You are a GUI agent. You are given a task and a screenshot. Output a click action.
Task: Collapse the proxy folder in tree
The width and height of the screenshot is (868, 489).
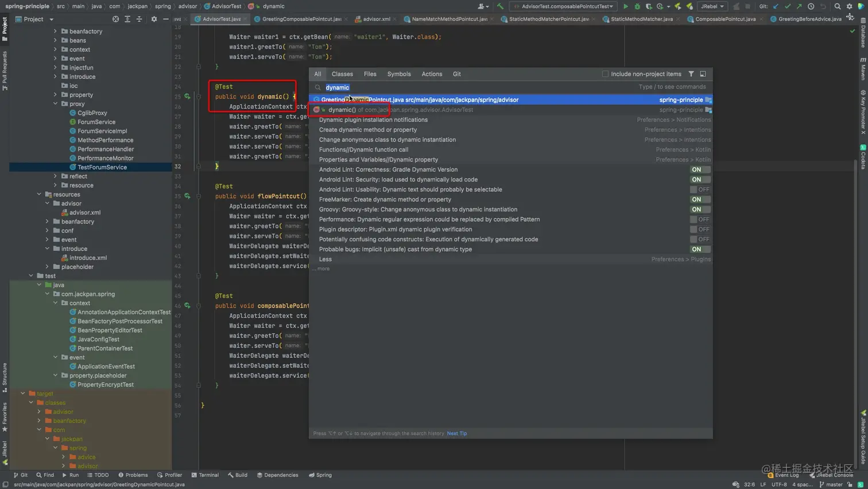tap(56, 104)
